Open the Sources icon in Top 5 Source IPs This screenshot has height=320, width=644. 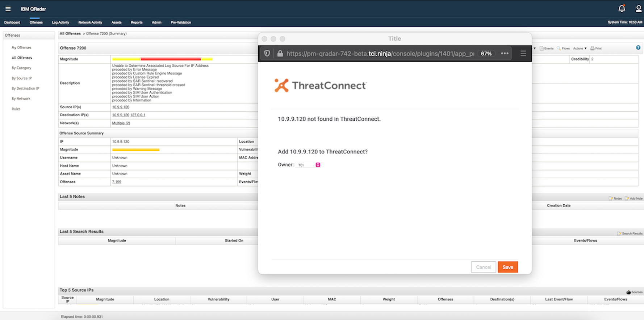coord(635,292)
